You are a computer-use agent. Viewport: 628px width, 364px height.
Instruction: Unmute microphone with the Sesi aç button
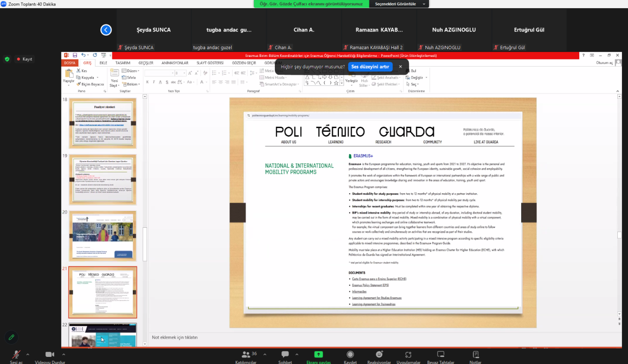click(x=16, y=356)
